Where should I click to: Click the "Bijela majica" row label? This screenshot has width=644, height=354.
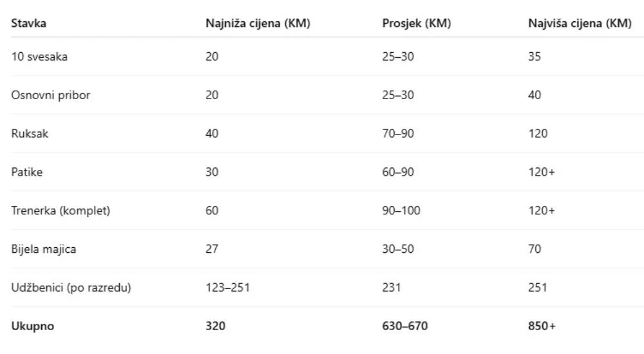click(x=44, y=249)
